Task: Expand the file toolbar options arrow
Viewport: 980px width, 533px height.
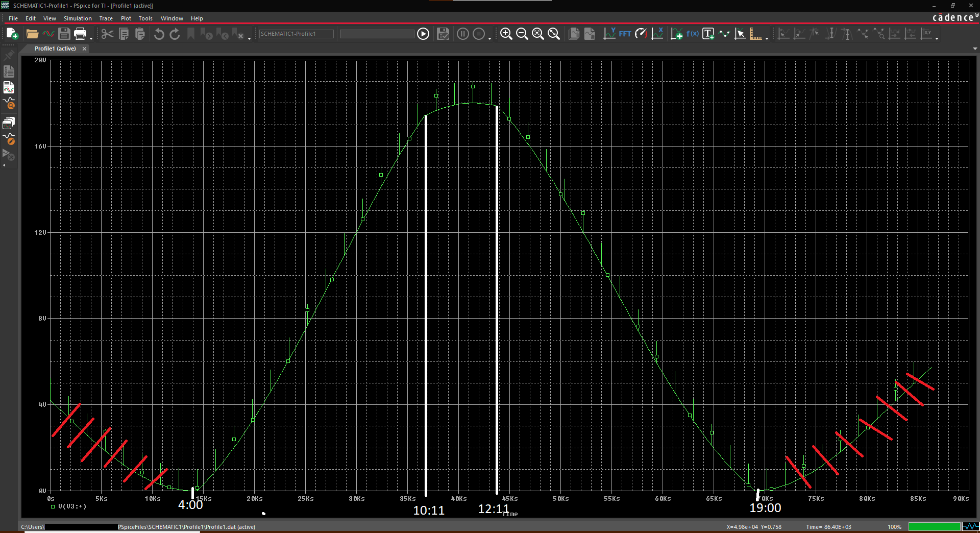Action: (x=91, y=38)
